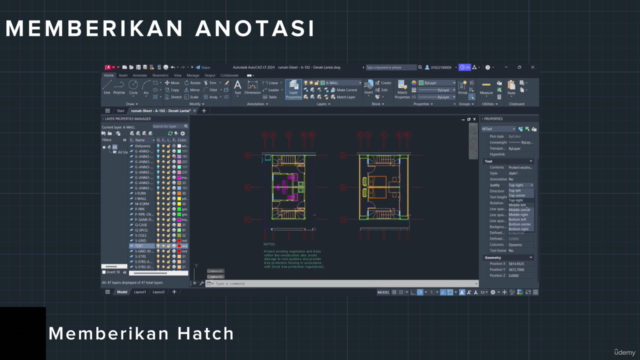Click the refresh icon in Layer Properties Manager

coord(170,133)
